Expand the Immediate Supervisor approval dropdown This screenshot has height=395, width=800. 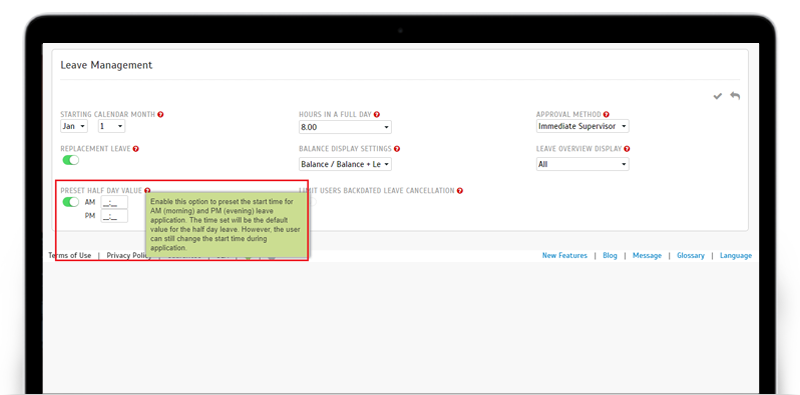[x=583, y=126]
